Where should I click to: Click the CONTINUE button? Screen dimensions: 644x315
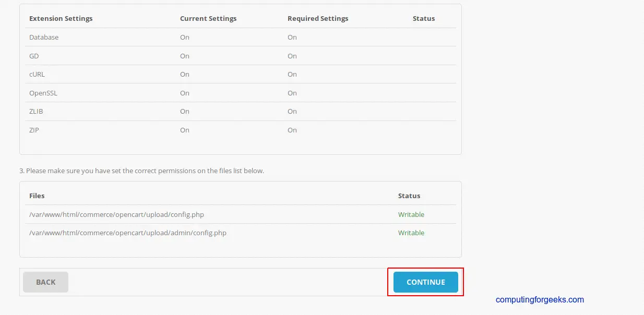point(425,282)
